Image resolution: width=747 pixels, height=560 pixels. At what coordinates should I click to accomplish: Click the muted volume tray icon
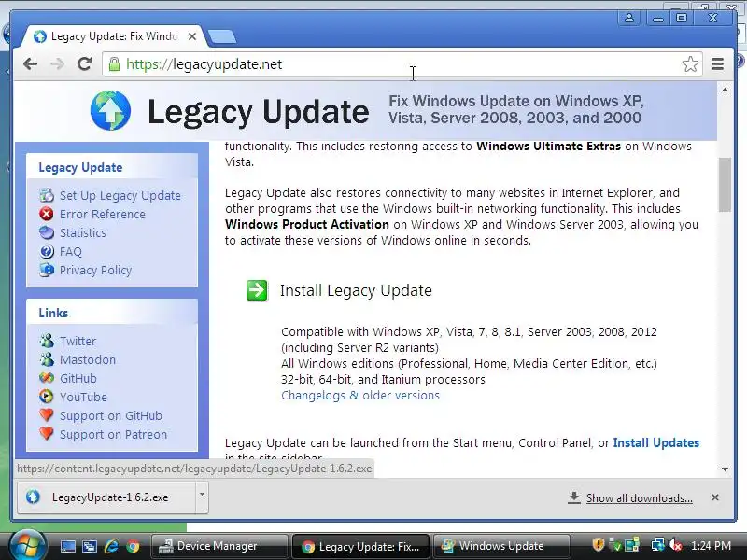675,545
